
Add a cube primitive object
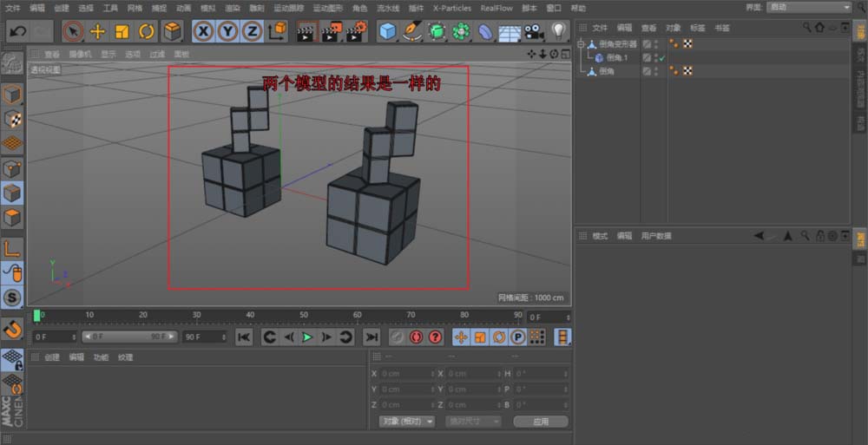coord(387,32)
